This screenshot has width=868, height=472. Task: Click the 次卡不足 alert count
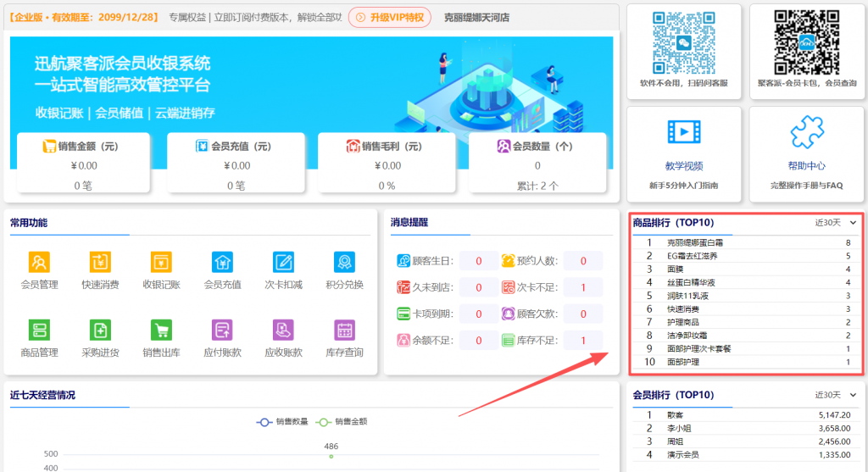tap(583, 288)
